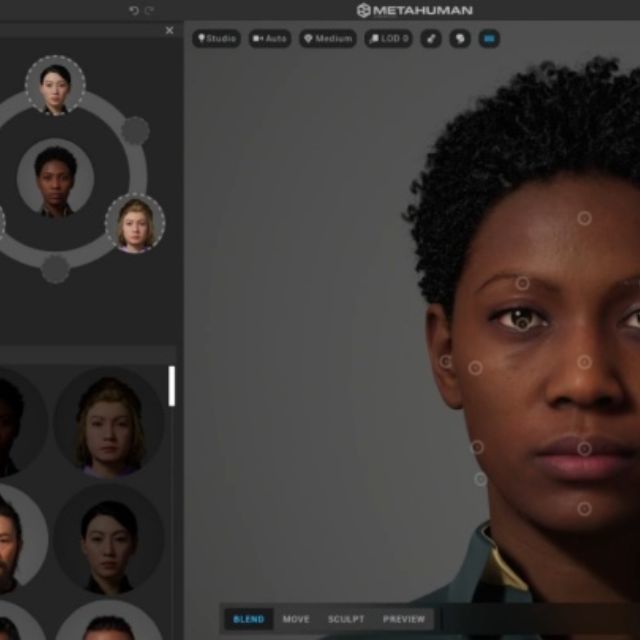The image size is (640, 640).
Task: Click the preset list scrollbar handle
Action: pyautogui.click(x=172, y=386)
